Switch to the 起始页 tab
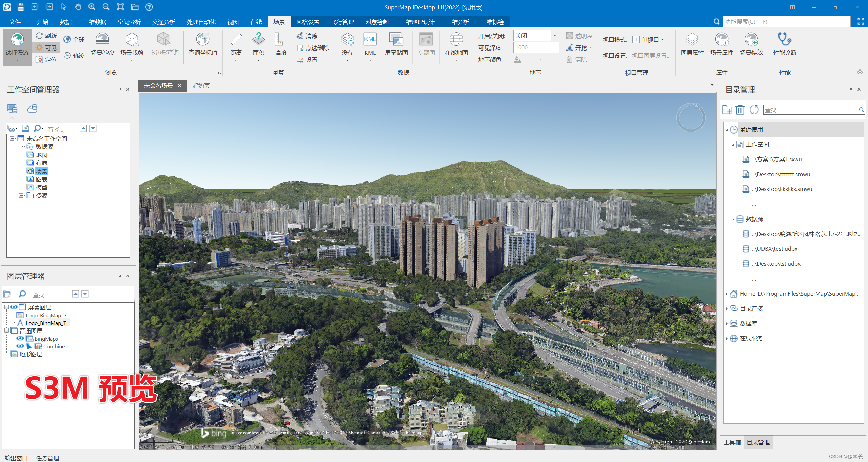Screen dimensions: 868x462 pyautogui.click(x=201, y=86)
